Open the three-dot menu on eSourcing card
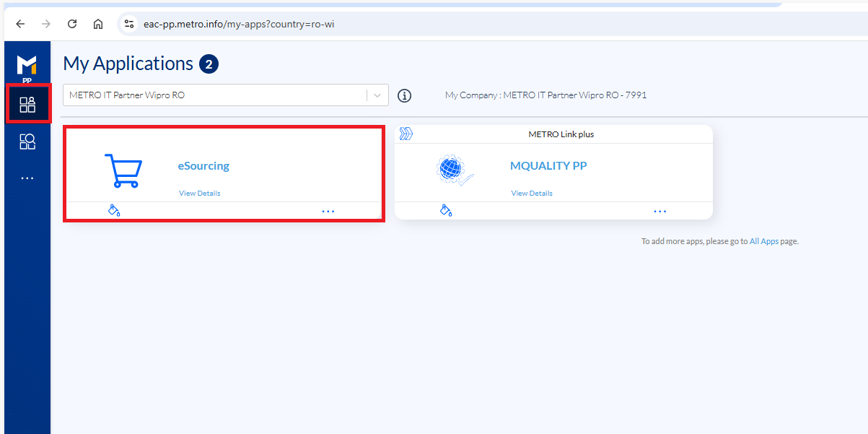 (328, 211)
